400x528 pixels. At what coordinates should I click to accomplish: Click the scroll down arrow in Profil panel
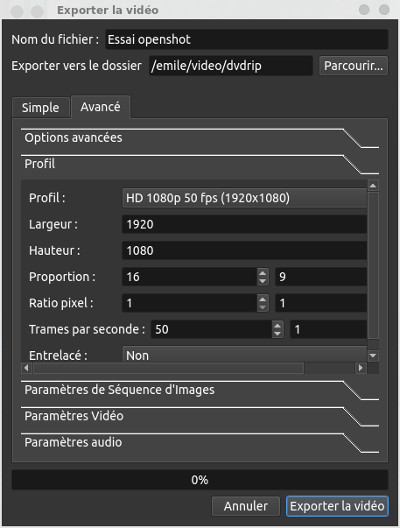pos(373,355)
